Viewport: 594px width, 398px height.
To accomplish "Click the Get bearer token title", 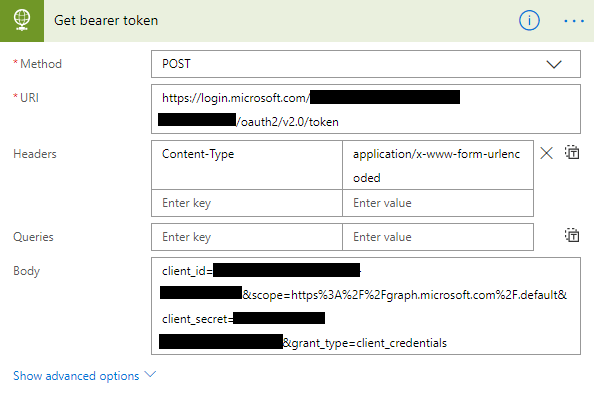I will (x=106, y=20).
